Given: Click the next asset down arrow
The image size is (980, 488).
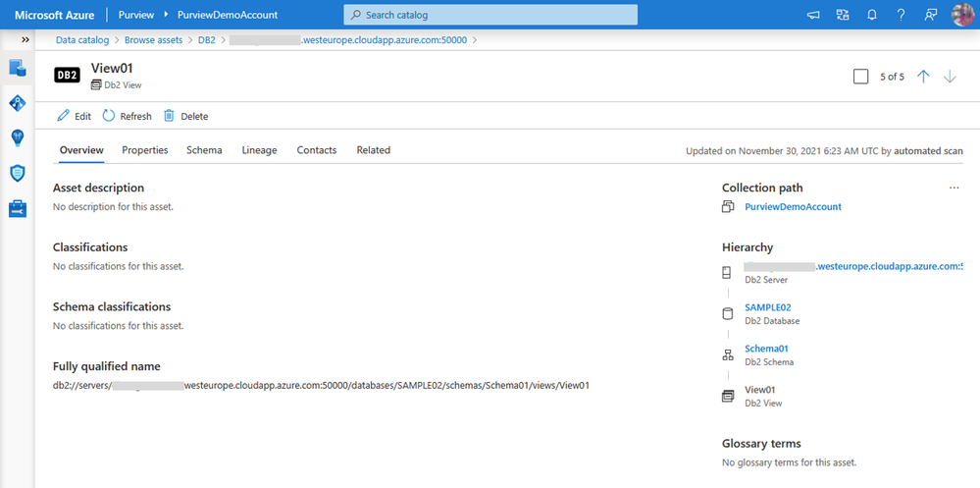Looking at the screenshot, I should click(x=950, y=77).
